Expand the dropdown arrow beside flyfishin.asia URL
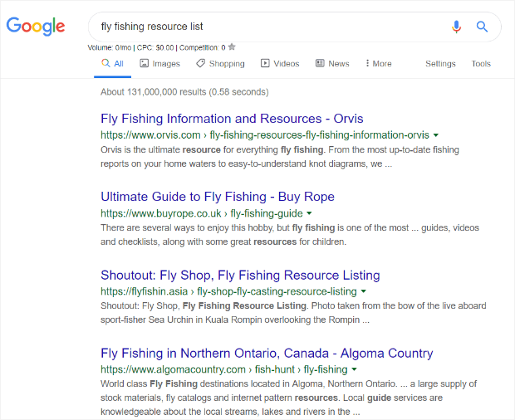 click(x=363, y=291)
